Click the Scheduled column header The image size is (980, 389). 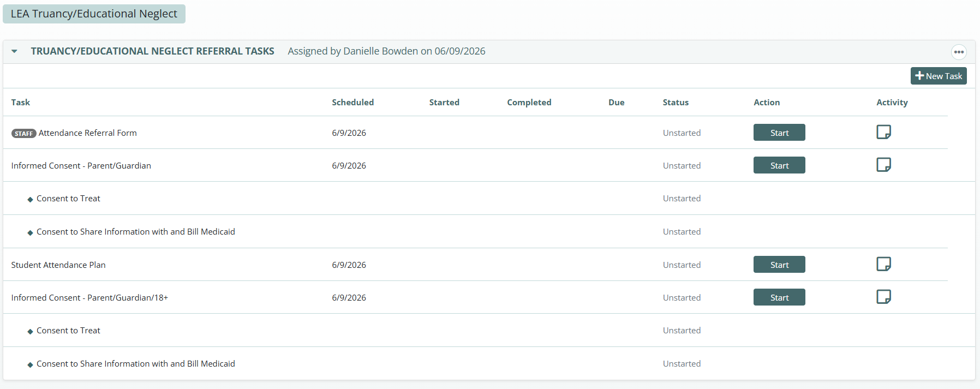coord(353,102)
